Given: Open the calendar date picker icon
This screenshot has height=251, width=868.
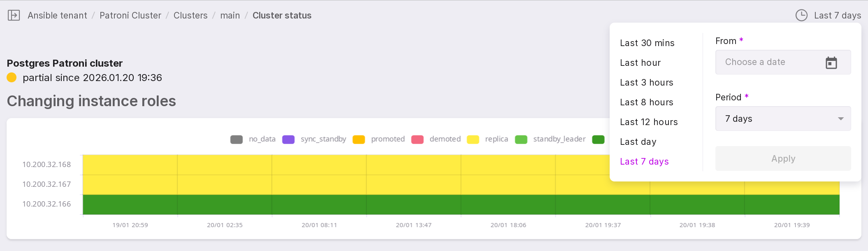Looking at the screenshot, I should click(x=831, y=63).
